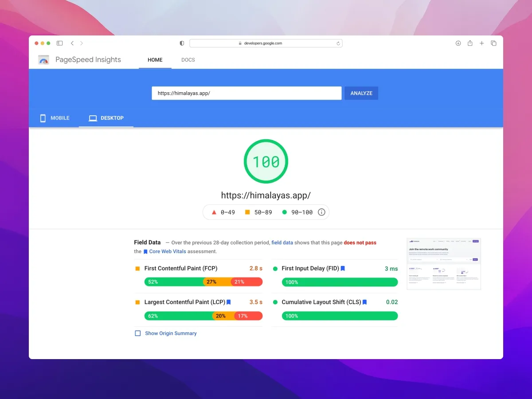Toggle the Safari sidebar icon
This screenshot has width=532, height=399.
pyautogui.click(x=59, y=43)
